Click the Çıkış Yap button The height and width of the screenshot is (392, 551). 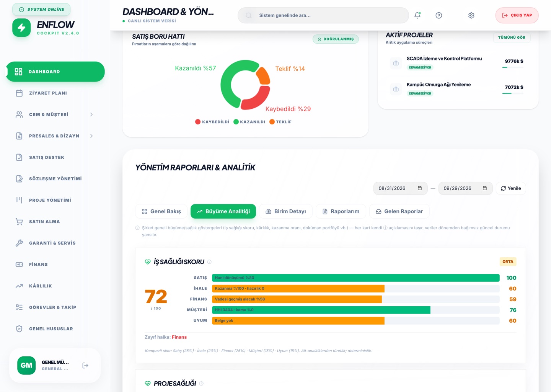pos(517,15)
